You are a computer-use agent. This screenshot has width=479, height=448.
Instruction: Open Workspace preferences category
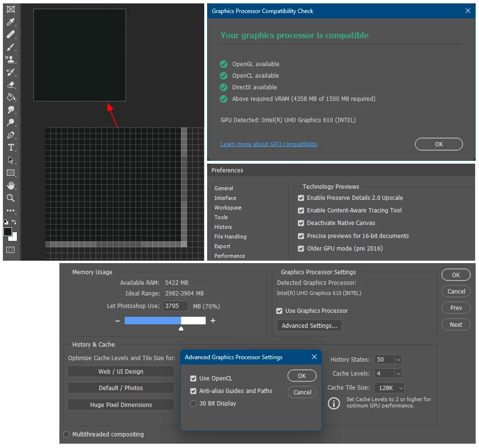click(x=228, y=208)
